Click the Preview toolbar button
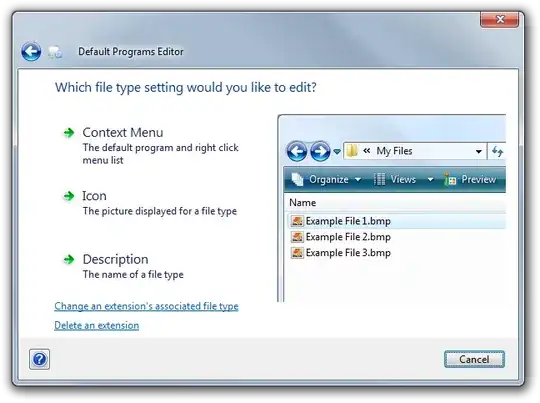Viewport: 540px width, 403px height. pos(470,179)
